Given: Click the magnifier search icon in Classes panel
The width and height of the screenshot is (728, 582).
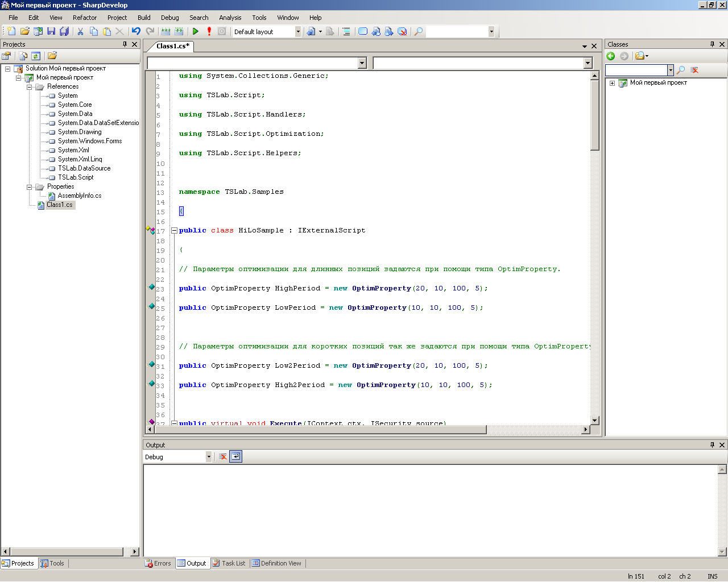Looking at the screenshot, I should click(x=681, y=70).
